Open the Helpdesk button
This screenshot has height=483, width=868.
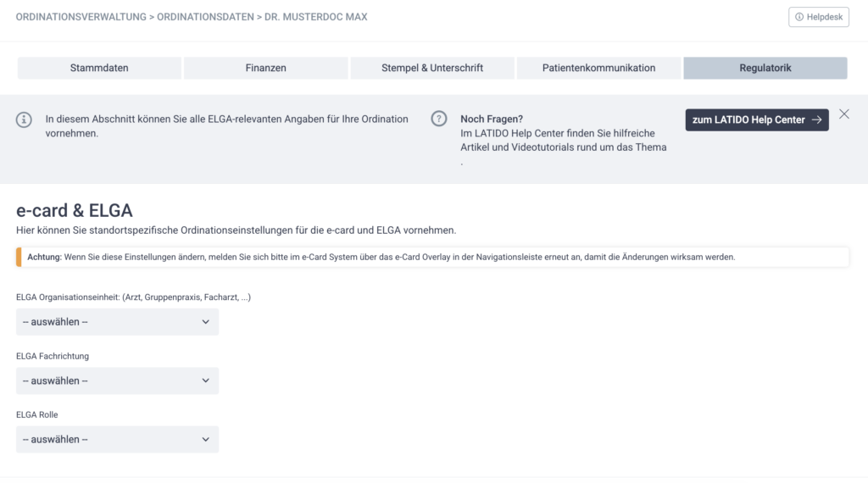(818, 17)
